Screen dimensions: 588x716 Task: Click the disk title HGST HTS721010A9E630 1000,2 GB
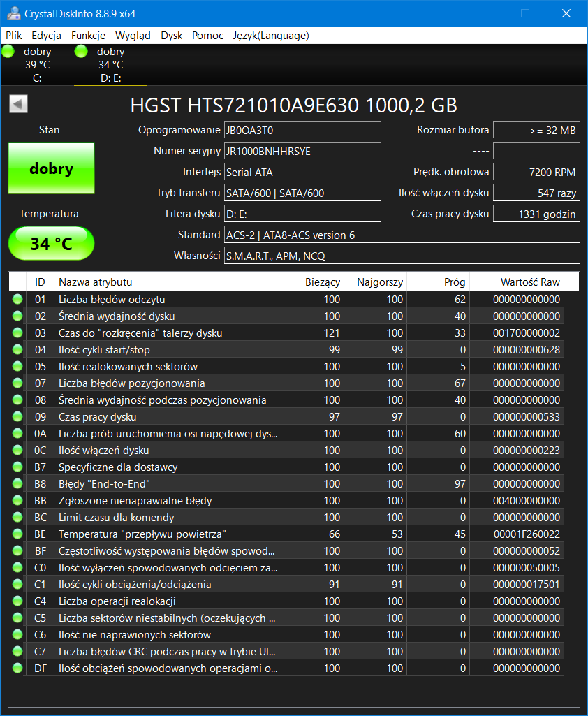(x=293, y=105)
